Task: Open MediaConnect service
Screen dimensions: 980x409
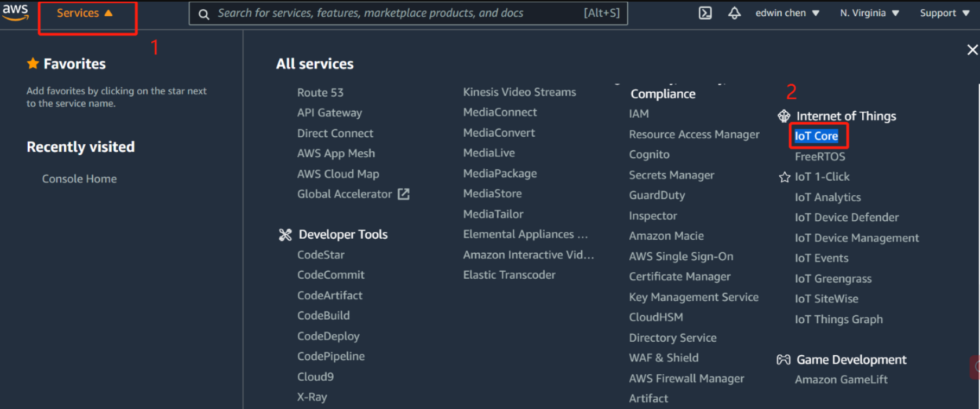Action: coord(500,112)
